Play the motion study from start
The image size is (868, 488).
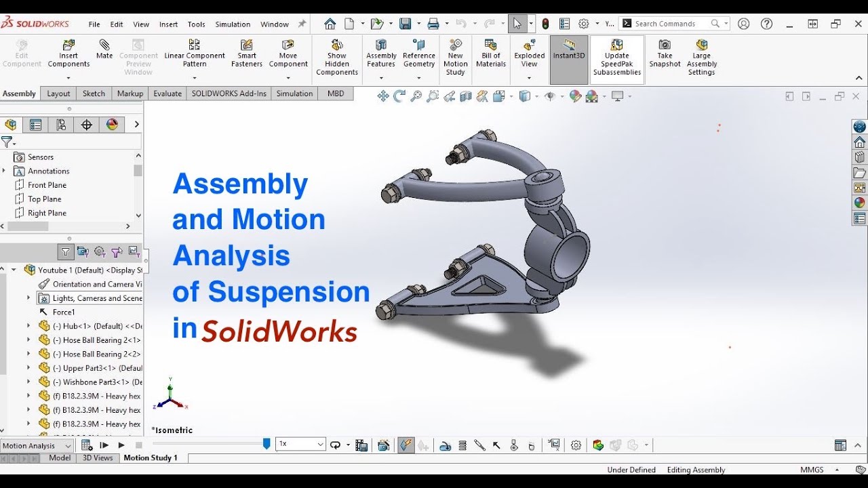104,445
